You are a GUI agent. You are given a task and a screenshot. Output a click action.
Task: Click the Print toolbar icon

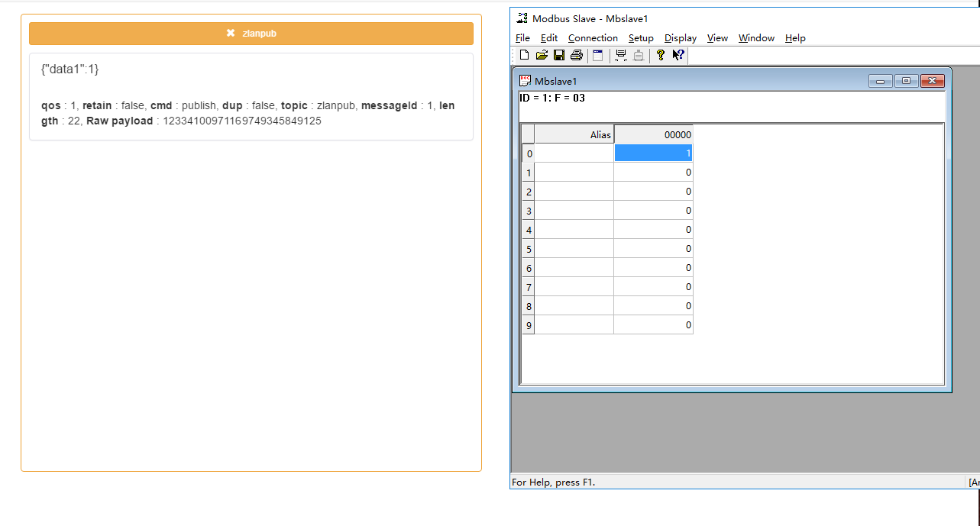pyautogui.click(x=577, y=55)
